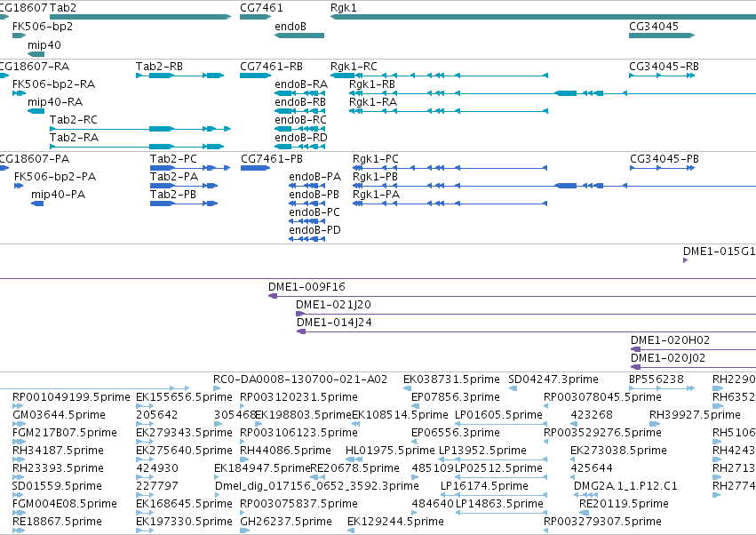This screenshot has width=756, height=535.
Task: Click the CG7461 gene label
Action: [x=261, y=8]
